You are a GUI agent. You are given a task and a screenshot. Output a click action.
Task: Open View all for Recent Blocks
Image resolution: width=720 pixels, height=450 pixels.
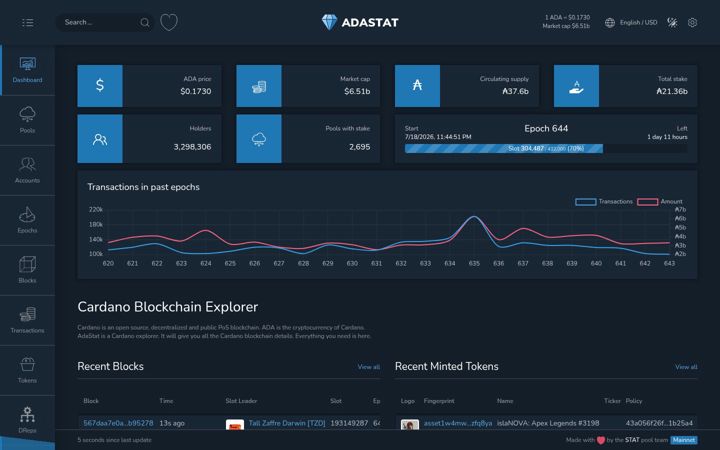coord(369,367)
